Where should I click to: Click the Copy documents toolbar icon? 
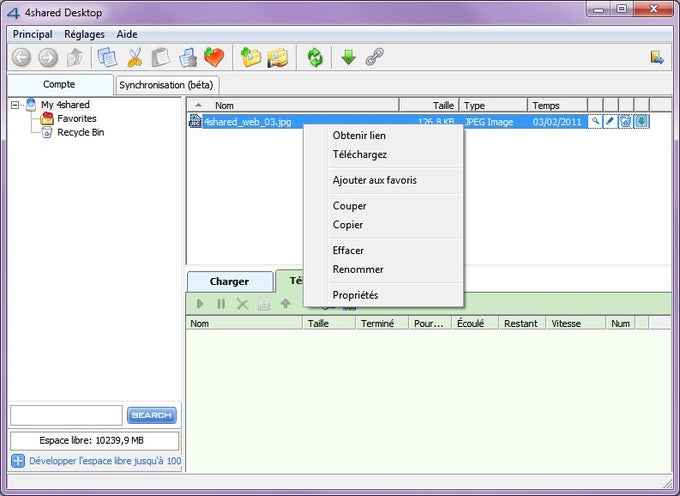(107, 57)
